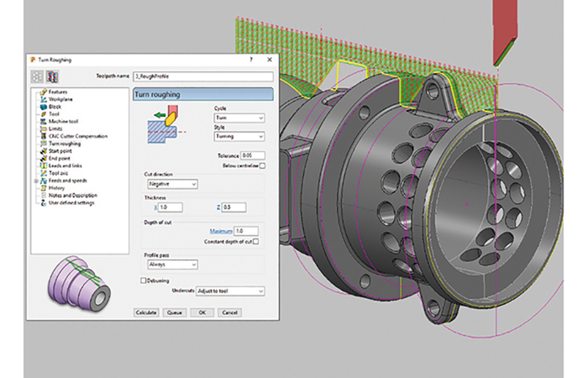The width and height of the screenshot is (588, 378).
Task: Select Notes and Description label
Action: pyautogui.click(x=73, y=196)
